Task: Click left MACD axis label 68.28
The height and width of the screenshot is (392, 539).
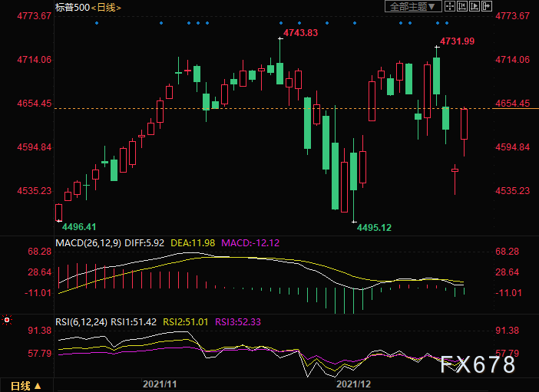Action: [39, 252]
